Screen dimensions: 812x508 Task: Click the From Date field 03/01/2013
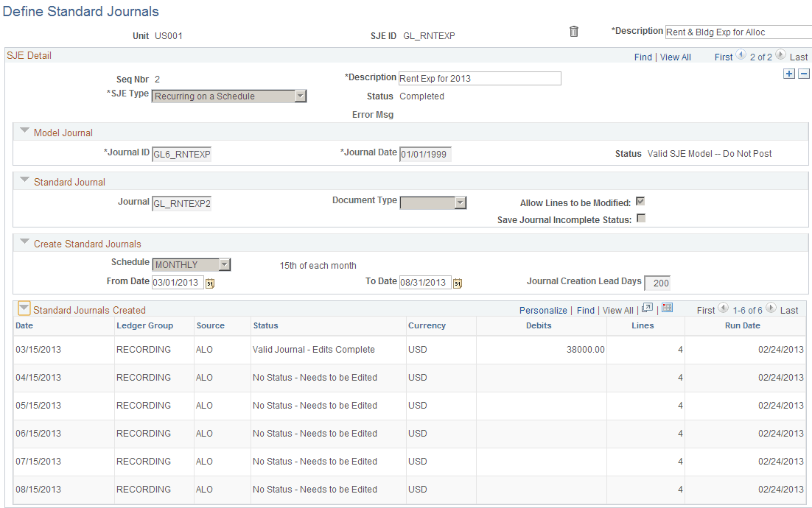(178, 283)
